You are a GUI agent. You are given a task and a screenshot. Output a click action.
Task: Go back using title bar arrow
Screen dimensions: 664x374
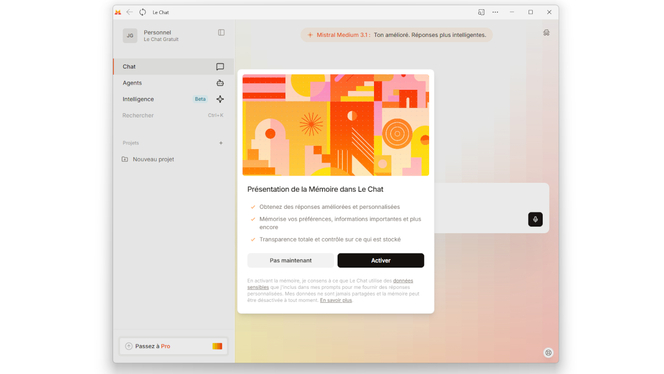click(x=130, y=12)
